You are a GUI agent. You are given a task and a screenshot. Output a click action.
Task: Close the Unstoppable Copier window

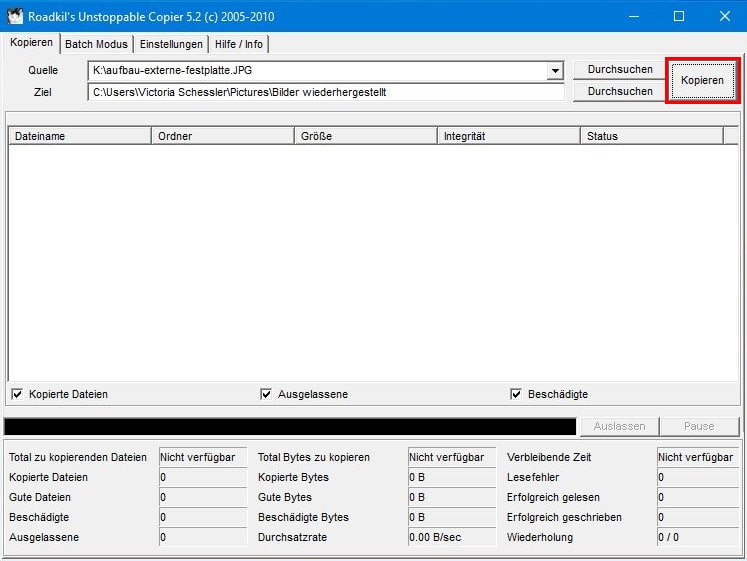pos(725,16)
